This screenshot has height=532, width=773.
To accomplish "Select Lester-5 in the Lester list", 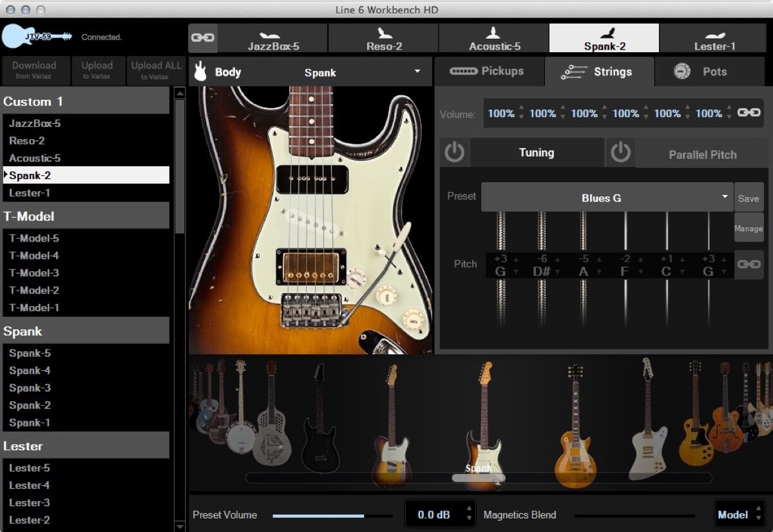I will (86, 468).
